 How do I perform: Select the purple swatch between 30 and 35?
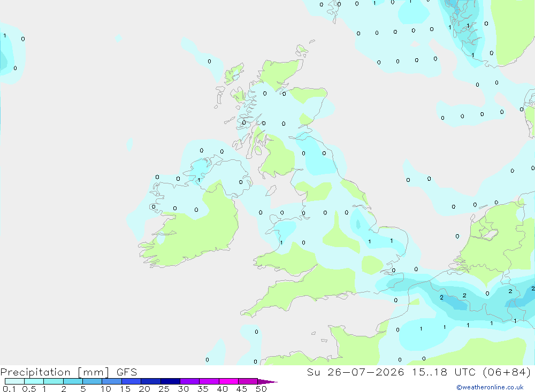click(x=190, y=381)
